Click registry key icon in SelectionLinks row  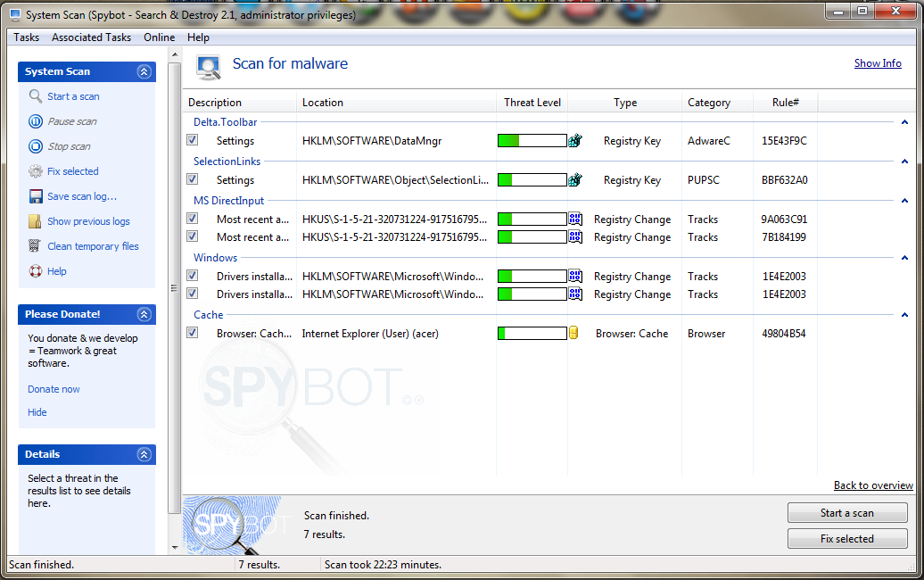point(575,179)
